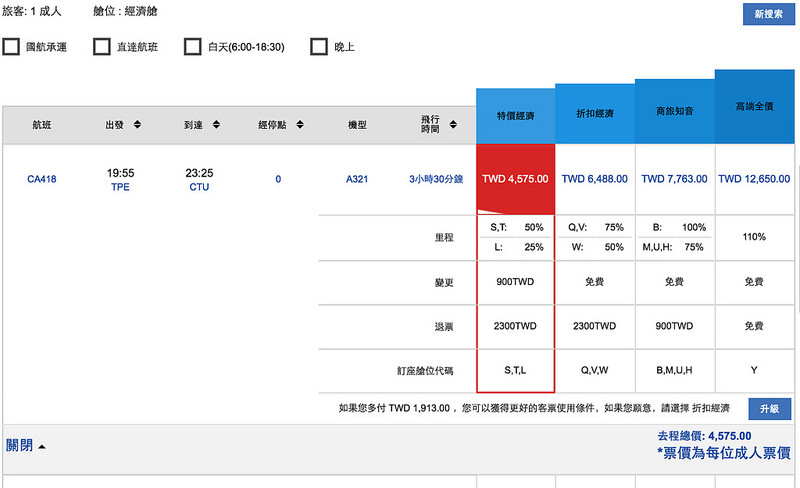The width and height of the screenshot is (800, 488).
Task: Click the B,M,U,H booking class cell
Action: coord(674,370)
